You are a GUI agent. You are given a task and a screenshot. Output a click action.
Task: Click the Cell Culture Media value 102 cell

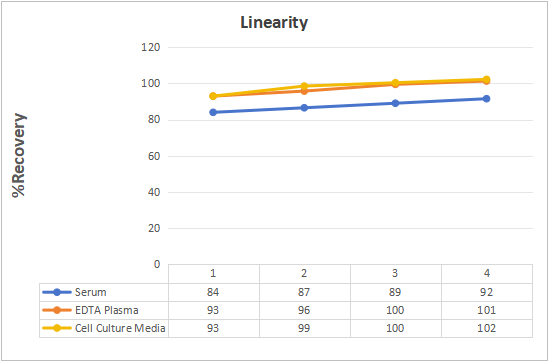(487, 328)
